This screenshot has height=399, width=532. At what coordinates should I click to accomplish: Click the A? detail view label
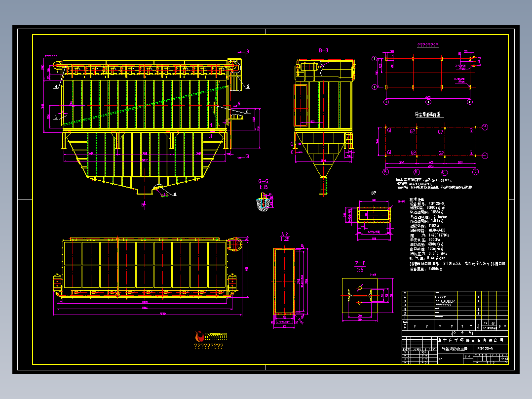click(284, 234)
